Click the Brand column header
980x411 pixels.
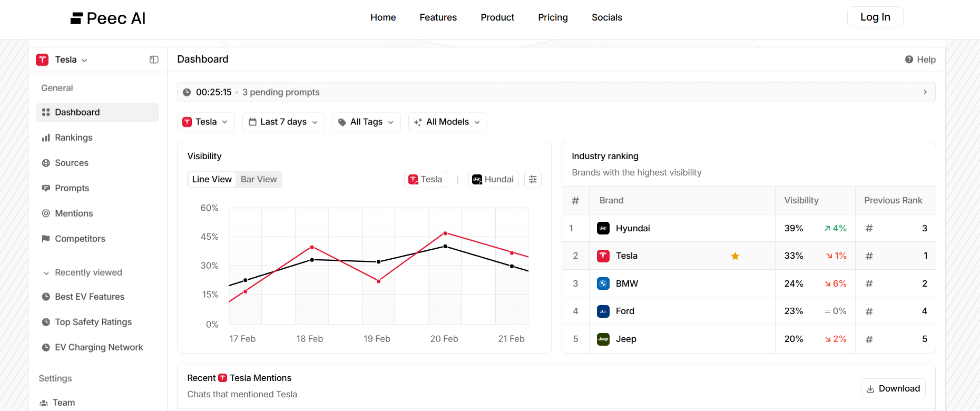point(611,200)
